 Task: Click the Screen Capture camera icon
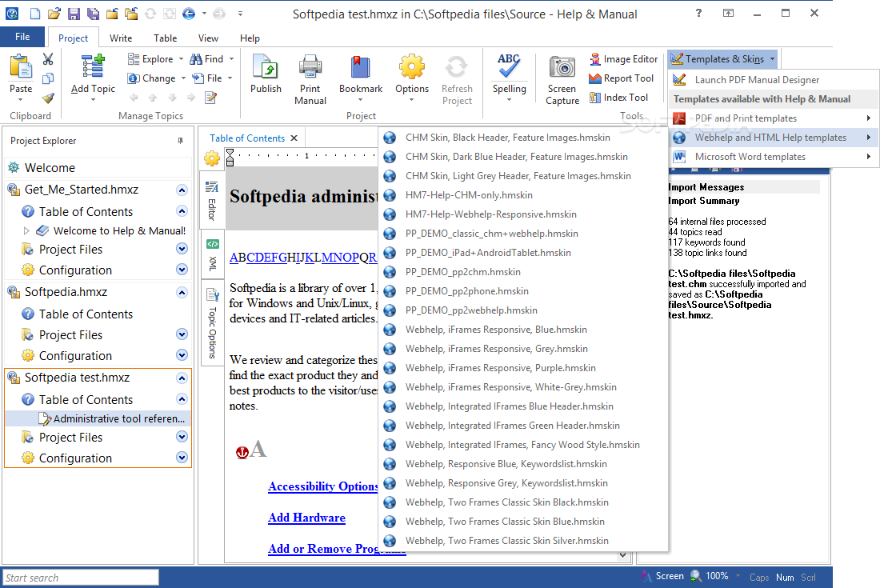point(562,67)
